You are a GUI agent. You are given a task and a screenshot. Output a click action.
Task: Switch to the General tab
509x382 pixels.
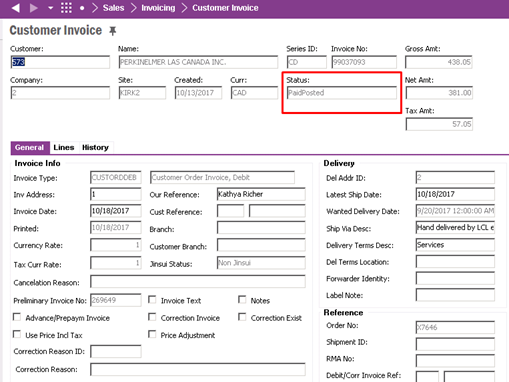[x=30, y=147]
